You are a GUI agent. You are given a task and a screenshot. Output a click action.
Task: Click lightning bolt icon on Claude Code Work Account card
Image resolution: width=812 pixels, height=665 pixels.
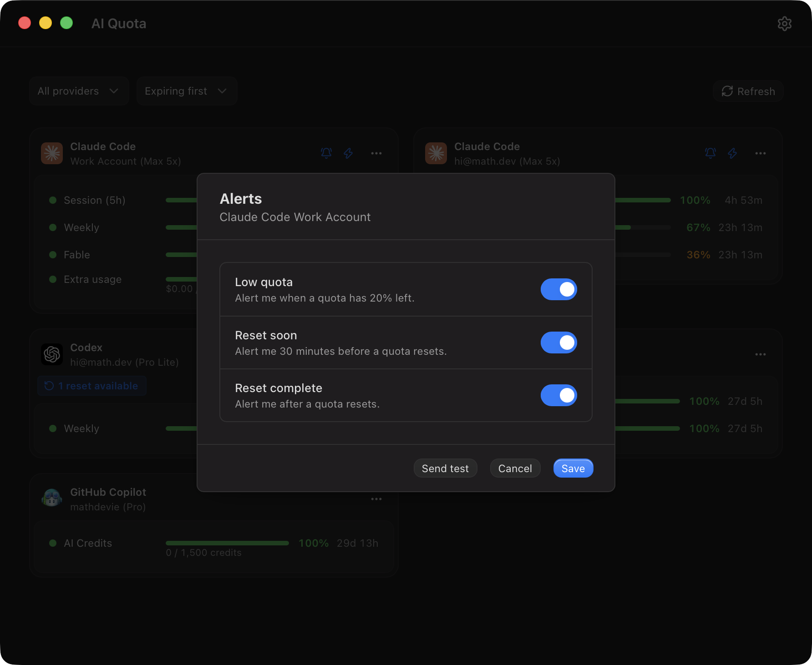tap(348, 153)
